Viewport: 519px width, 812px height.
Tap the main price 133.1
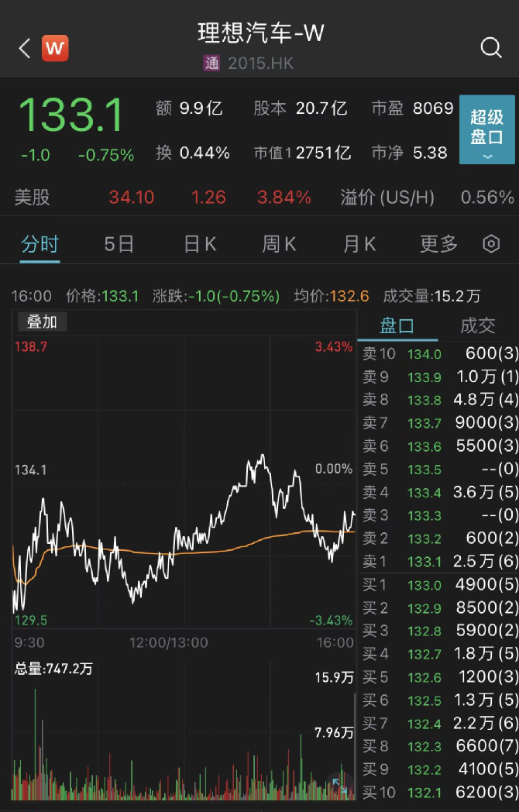click(x=71, y=115)
